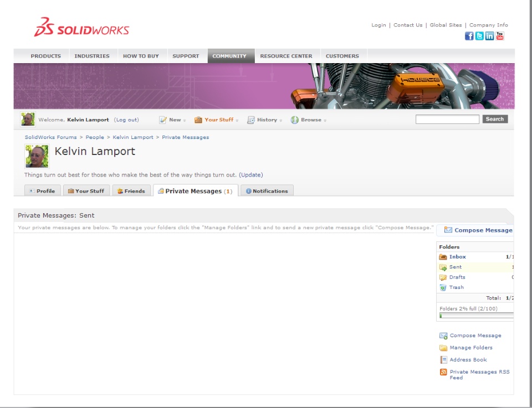Click the History clock icon
The image size is (532, 408).
tap(250, 120)
